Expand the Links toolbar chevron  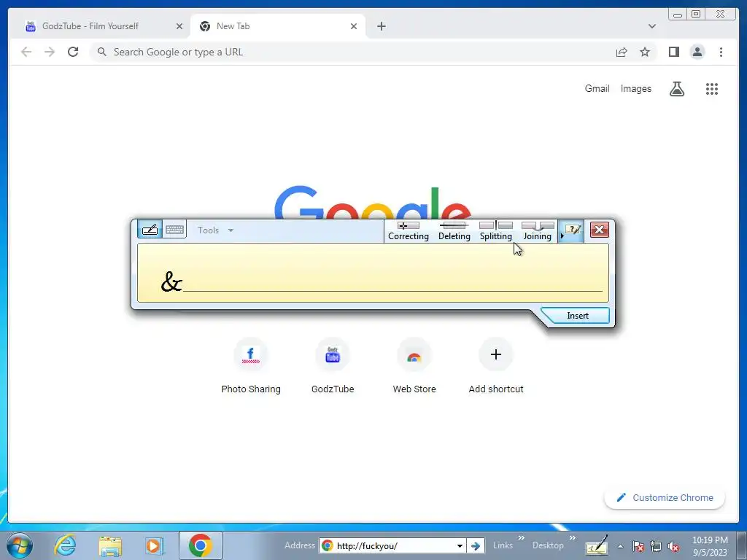[521, 538]
